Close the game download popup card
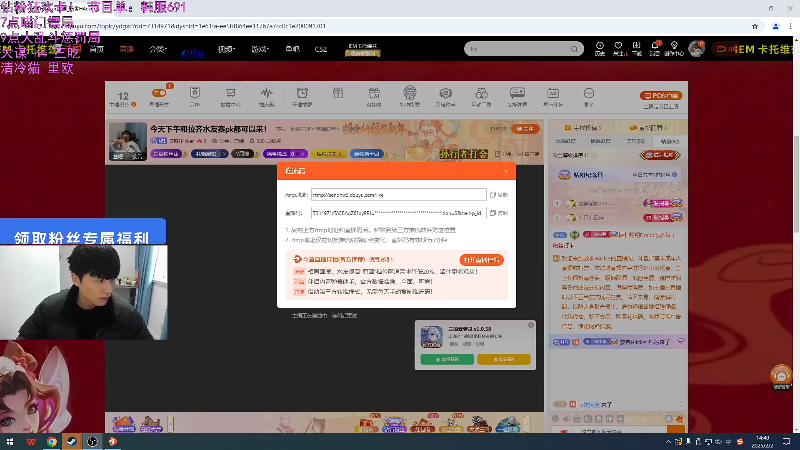 [x=531, y=325]
